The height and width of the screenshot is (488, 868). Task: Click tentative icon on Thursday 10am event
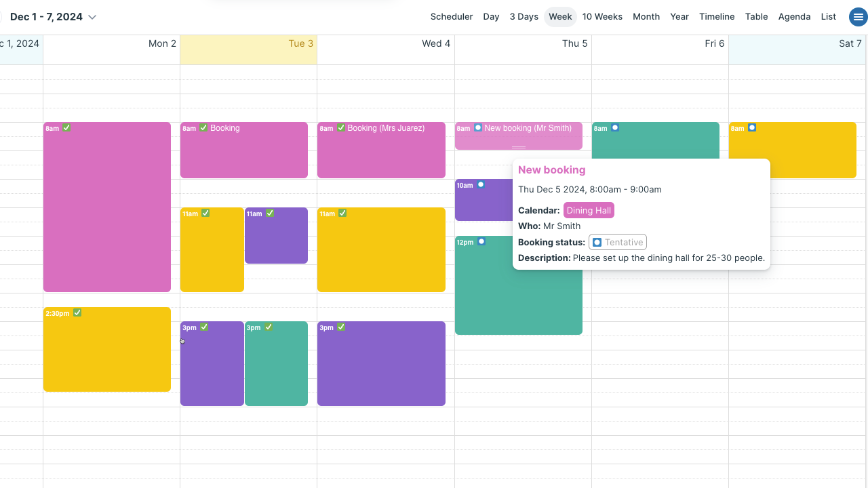click(x=481, y=184)
